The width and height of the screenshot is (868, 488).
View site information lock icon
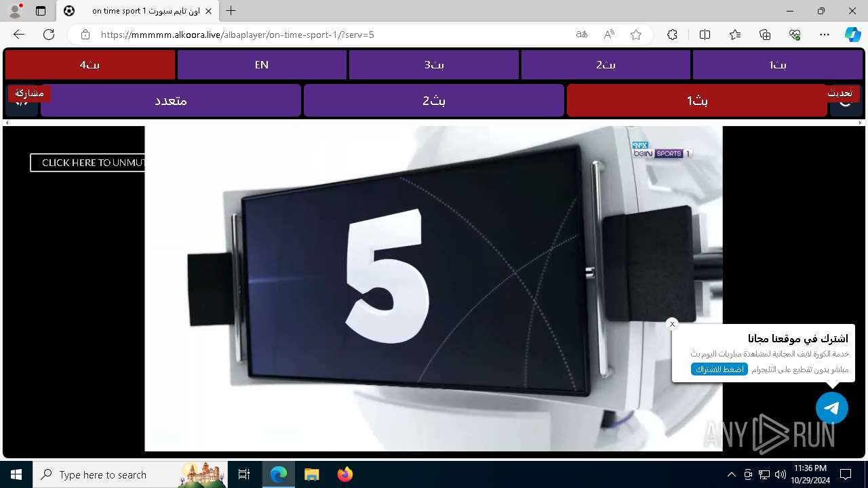click(85, 35)
